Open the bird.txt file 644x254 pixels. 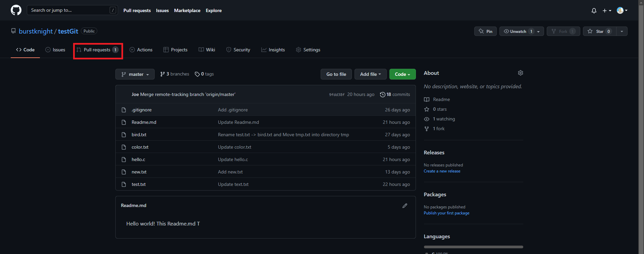(x=139, y=135)
